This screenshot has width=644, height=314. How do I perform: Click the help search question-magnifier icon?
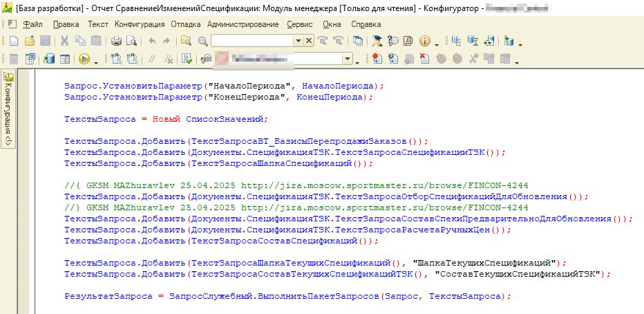[393, 41]
